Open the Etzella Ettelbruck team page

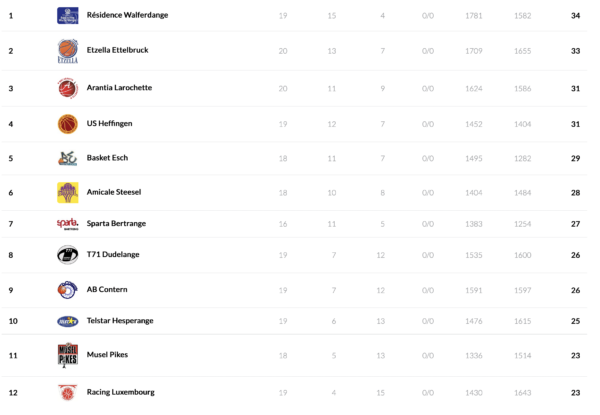point(119,51)
